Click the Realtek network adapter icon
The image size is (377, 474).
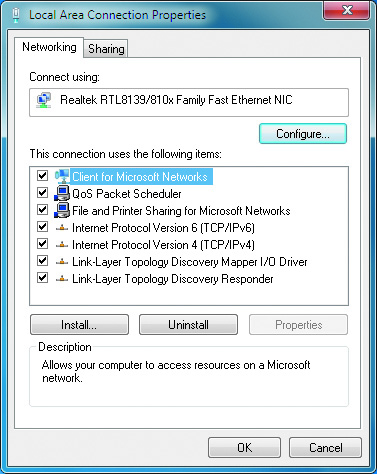pos(44,101)
